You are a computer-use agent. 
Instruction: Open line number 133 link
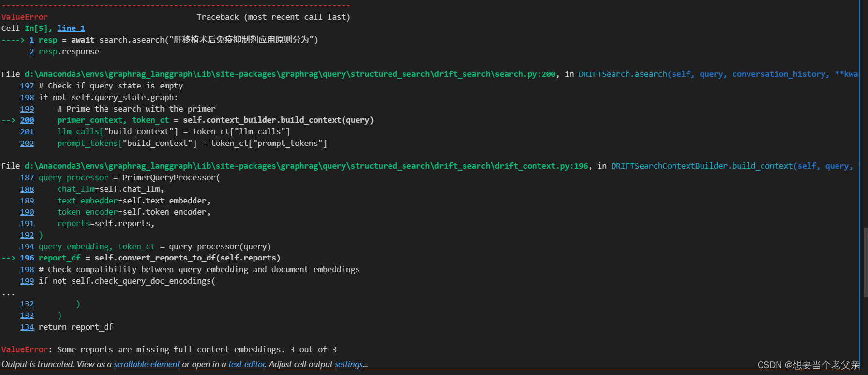tap(27, 316)
